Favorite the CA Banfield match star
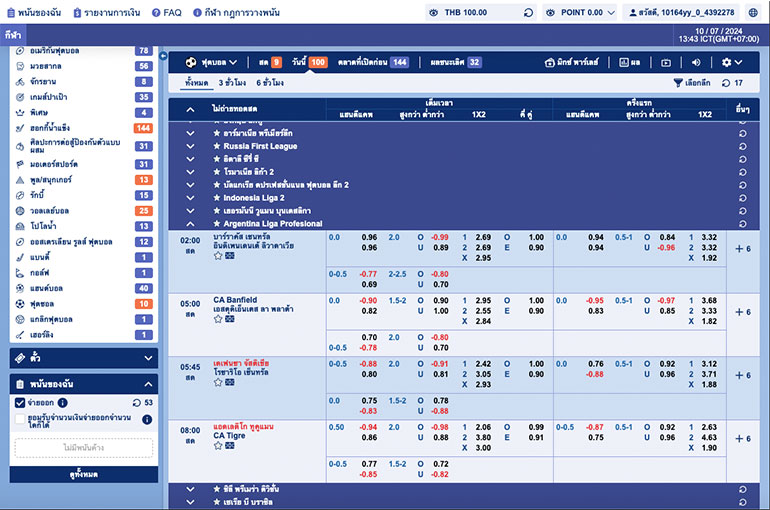 (x=218, y=322)
